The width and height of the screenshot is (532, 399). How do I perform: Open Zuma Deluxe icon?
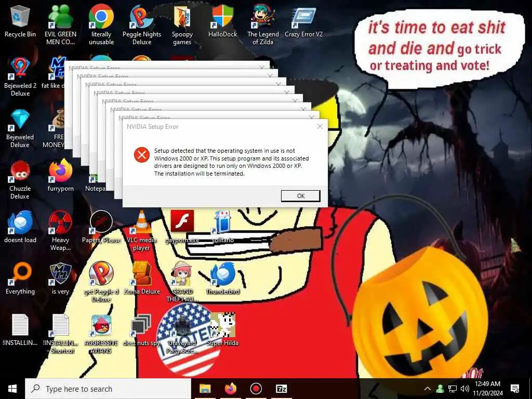pos(142,278)
